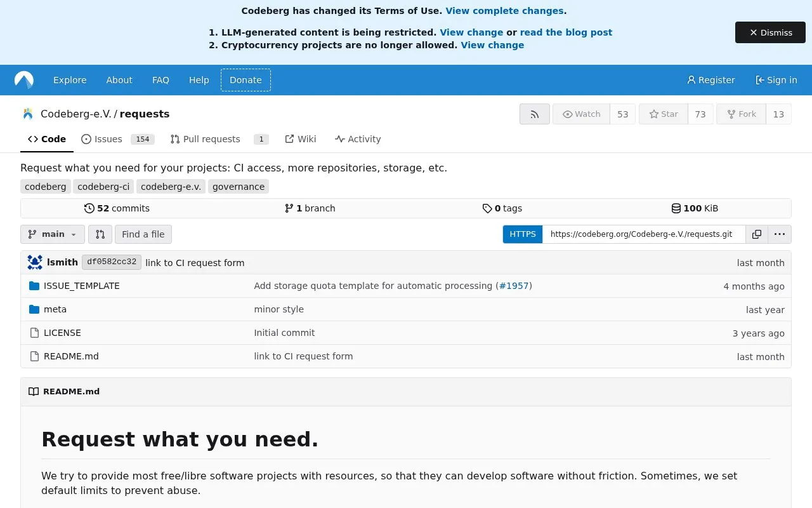Screen dimensions: 812x508
Task: Click Sign in
Action: [x=776, y=80]
